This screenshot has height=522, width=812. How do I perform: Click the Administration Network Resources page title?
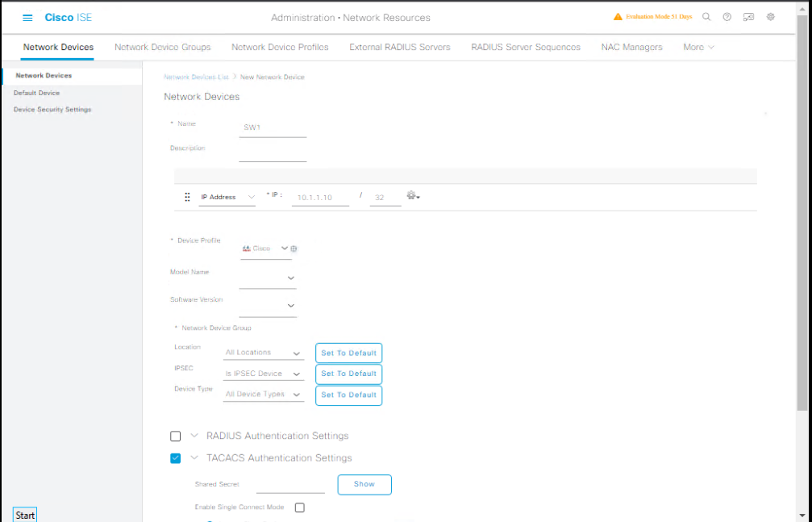(x=351, y=18)
